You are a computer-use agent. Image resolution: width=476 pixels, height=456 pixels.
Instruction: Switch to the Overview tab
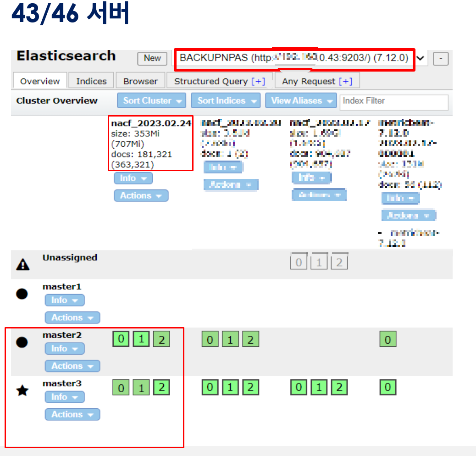coord(40,81)
